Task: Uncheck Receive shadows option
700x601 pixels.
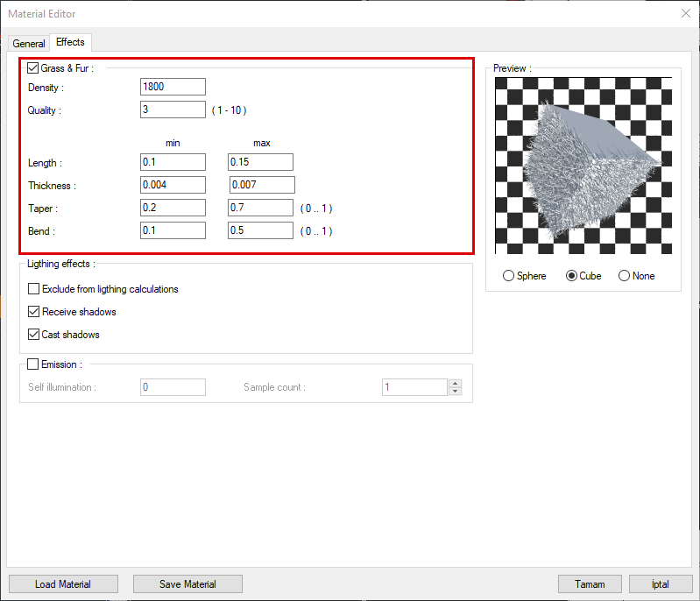Action: point(34,312)
